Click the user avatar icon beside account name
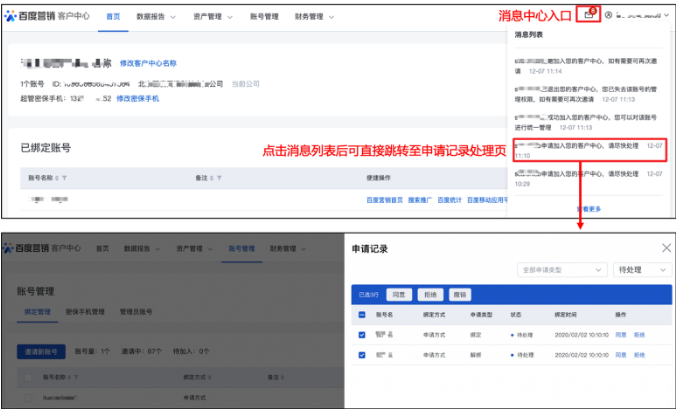Image resolution: width=679 pixels, height=415 pixels. [x=608, y=15]
